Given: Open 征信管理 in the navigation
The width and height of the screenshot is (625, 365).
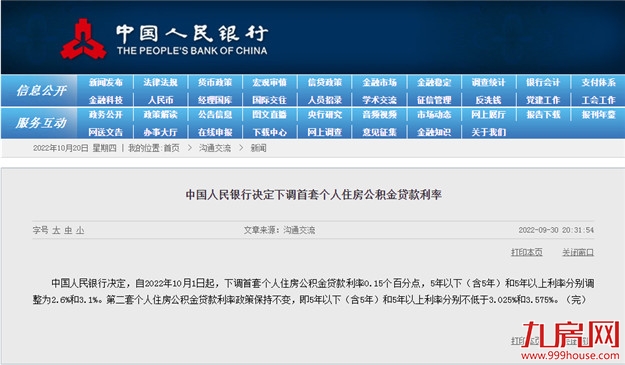Looking at the screenshot, I should click(434, 100).
